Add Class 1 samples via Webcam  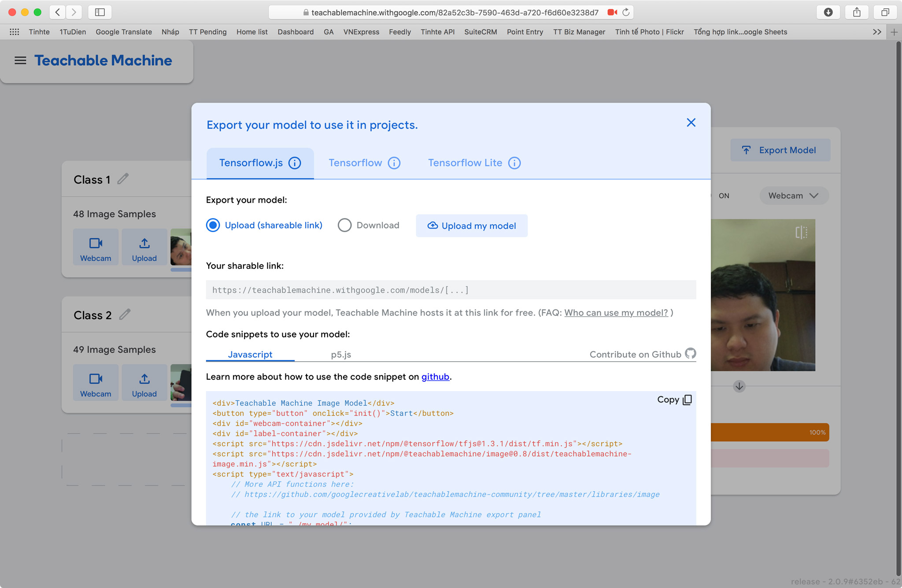[x=96, y=247]
